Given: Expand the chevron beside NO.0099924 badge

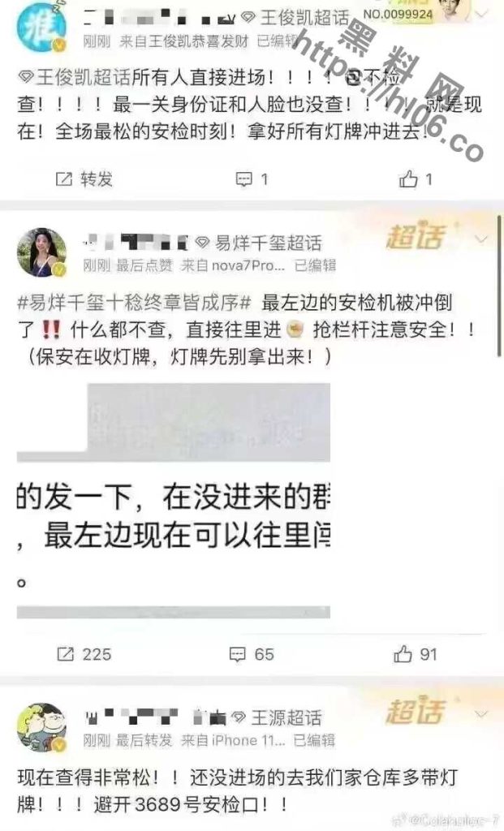Looking at the screenshot, I should [481, 15].
